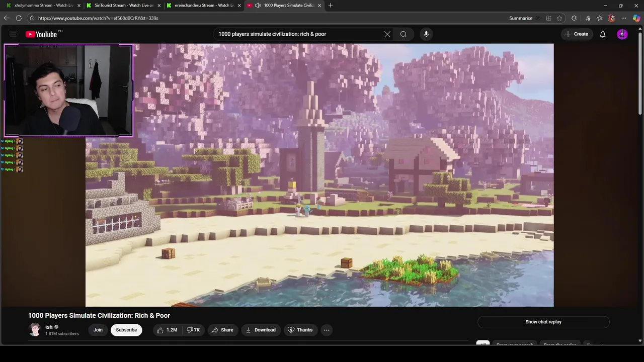Download the video
Viewport: 644px width, 362px height.
pyautogui.click(x=261, y=330)
